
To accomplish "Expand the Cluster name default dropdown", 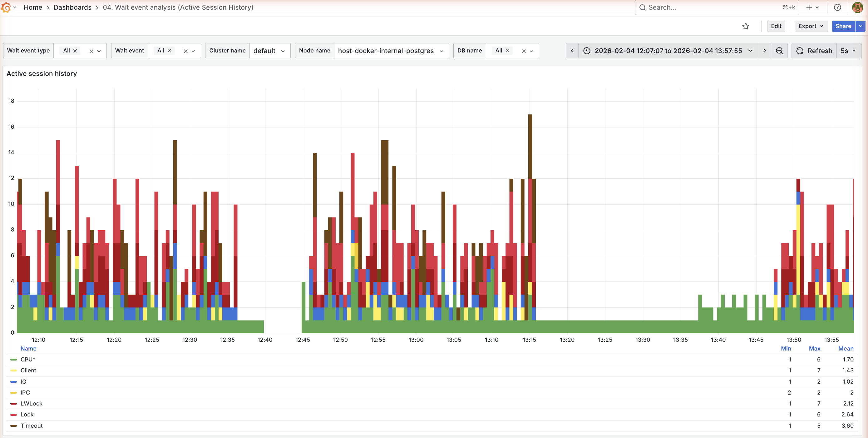I will click(x=269, y=51).
